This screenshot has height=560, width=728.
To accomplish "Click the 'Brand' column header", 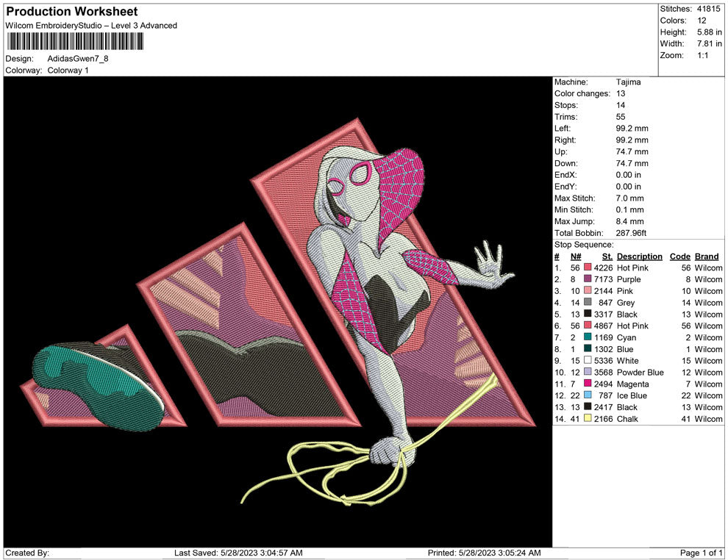I will coord(707,256).
